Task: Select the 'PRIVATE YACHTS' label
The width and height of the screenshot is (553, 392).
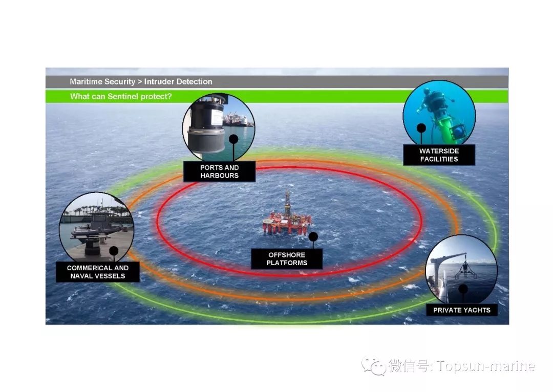Action: pos(462,310)
